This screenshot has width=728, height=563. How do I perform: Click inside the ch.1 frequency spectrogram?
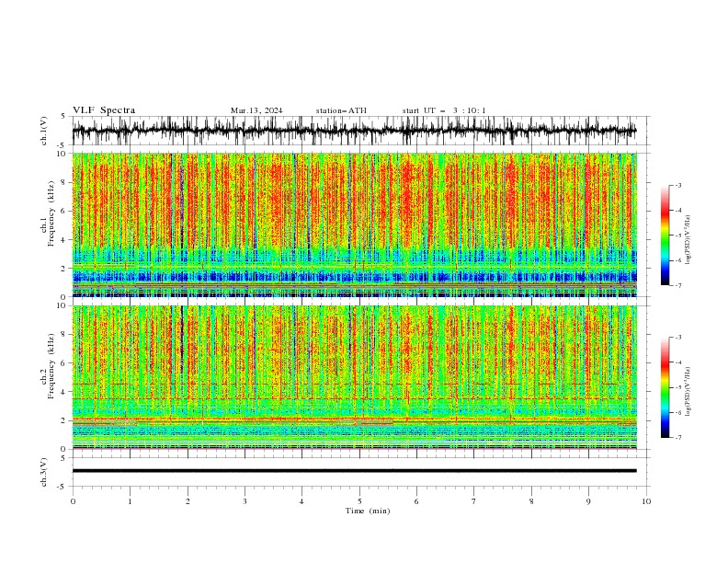point(355,224)
